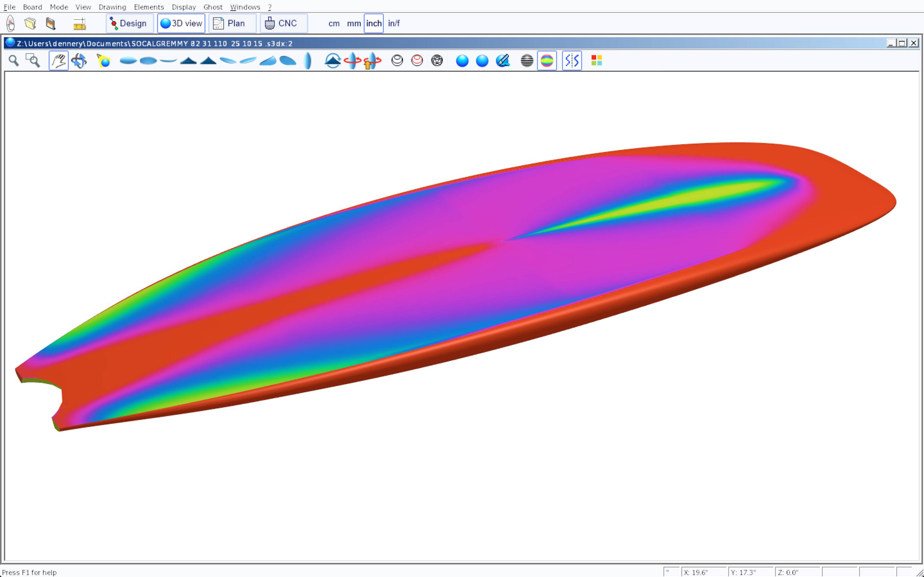924x577 pixels.
Task: Select inch as measurement unit
Action: coord(373,23)
